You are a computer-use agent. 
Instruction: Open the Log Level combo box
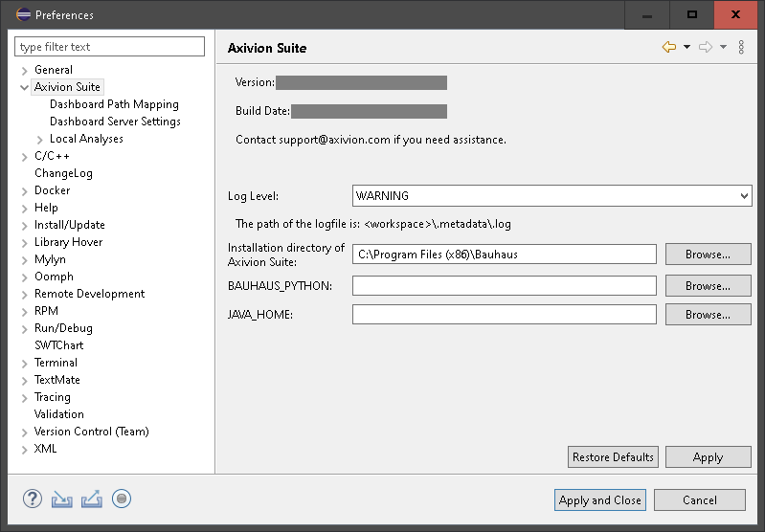coord(551,195)
